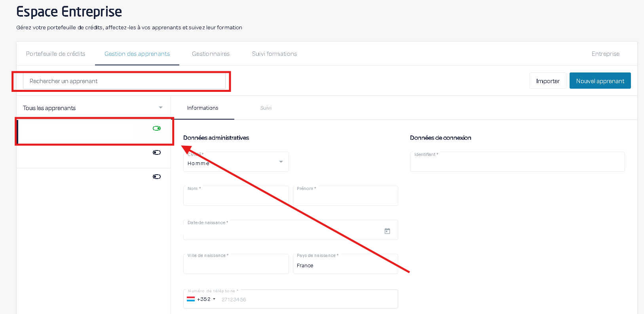
Task: Click the Nouvel apprenant button
Action: pos(600,81)
